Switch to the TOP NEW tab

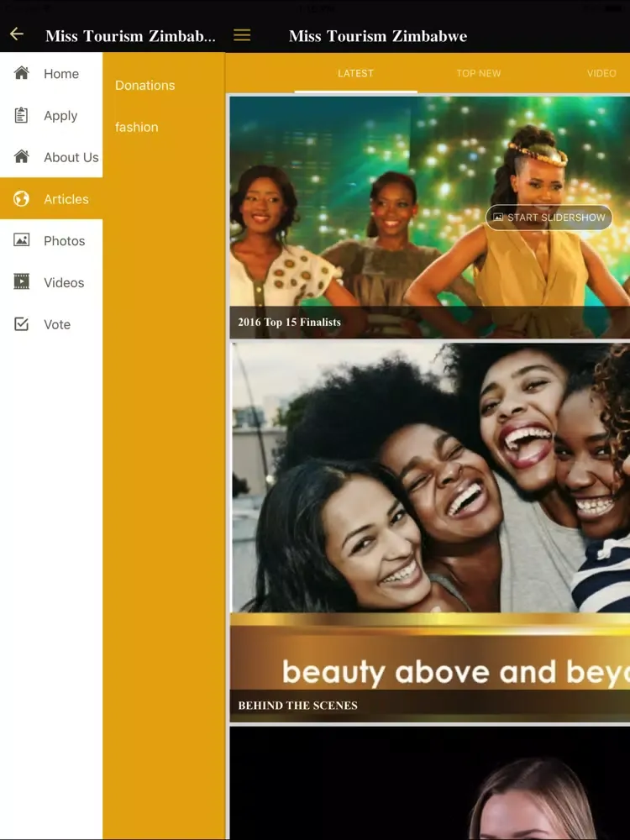pos(479,73)
